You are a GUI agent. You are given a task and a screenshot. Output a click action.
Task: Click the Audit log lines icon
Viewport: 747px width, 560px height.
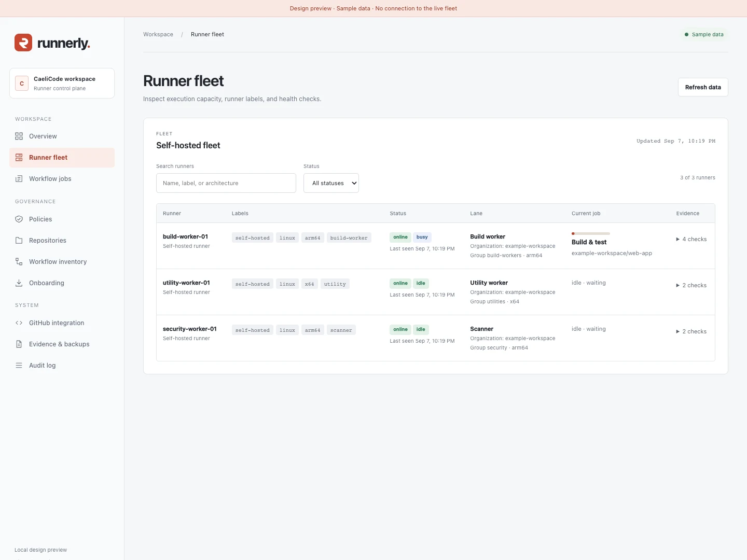tap(19, 366)
